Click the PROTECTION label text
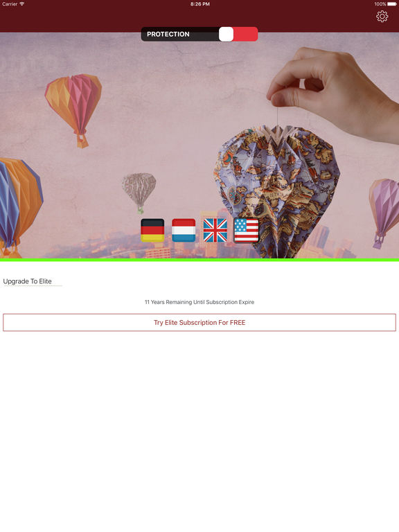The image size is (399, 532). click(x=168, y=34)
